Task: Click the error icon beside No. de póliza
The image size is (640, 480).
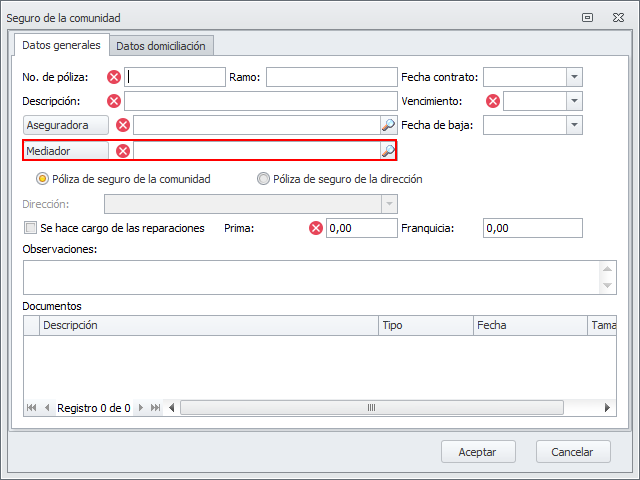Action: point(114,77)
